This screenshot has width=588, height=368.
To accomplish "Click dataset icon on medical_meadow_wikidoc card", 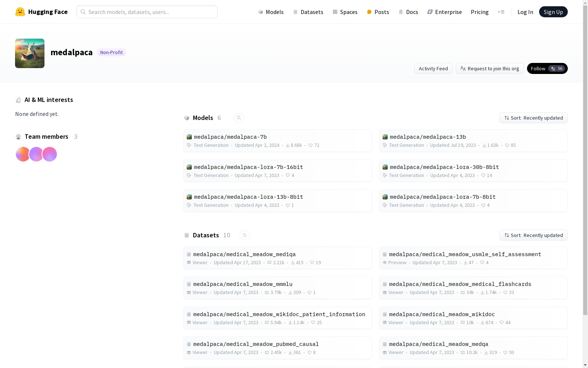I will pyautogui.click(x=385, y=314).
